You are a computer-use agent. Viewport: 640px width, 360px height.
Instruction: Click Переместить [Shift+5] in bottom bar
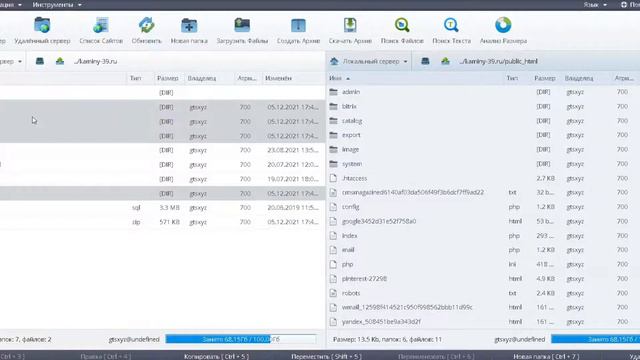[326, 356]
